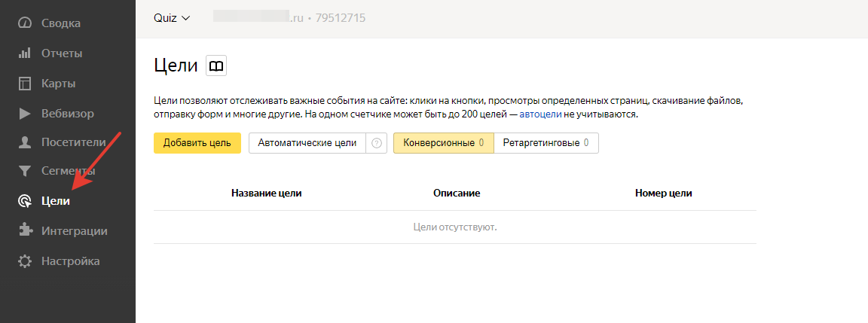The width and height of the screenshot is (868, 323).
Task: Click the Название цели column header
Action: (x=266, y=193)
